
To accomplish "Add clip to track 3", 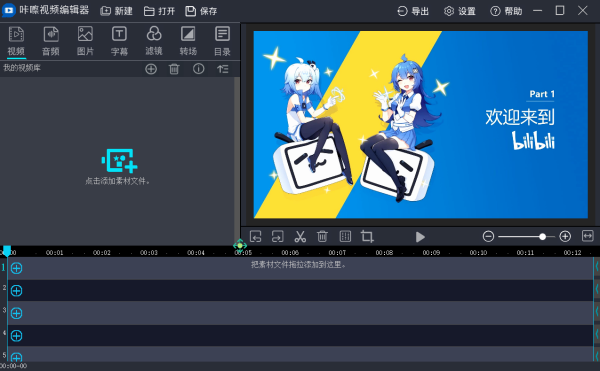I will 16,313.
